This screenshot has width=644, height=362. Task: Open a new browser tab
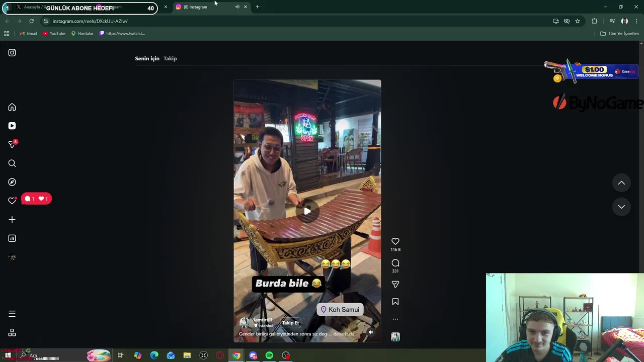[x=258, y=7]
